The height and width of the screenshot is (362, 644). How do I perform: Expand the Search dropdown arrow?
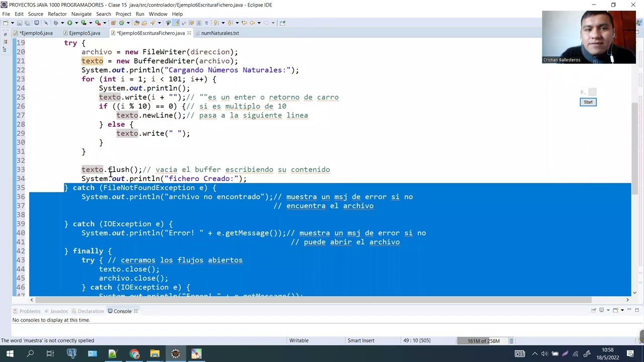(159, 23)
